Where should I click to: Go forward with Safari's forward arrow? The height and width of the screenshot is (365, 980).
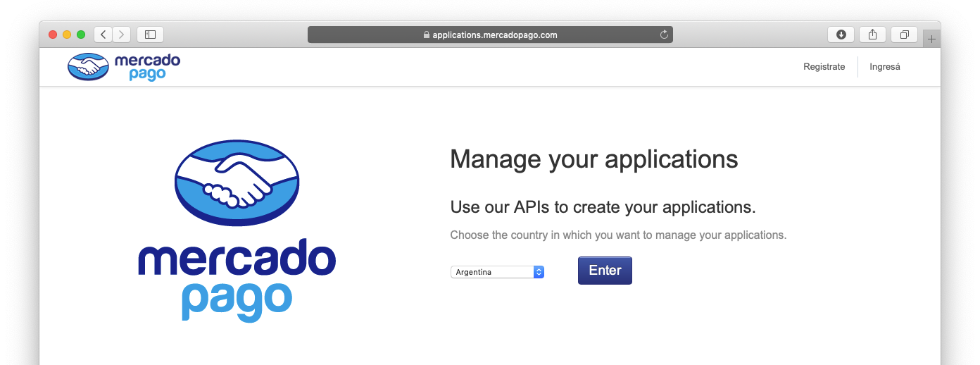point(122,35)
